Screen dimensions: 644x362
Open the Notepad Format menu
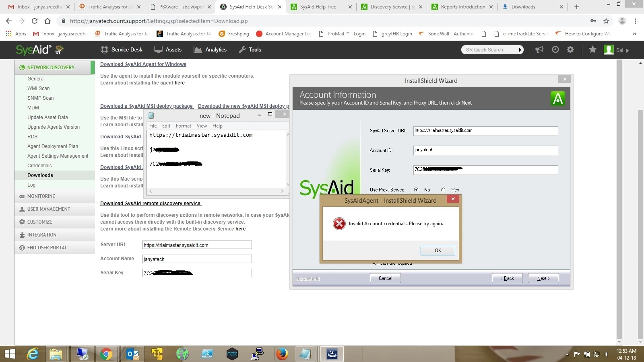tap(184, 126)
